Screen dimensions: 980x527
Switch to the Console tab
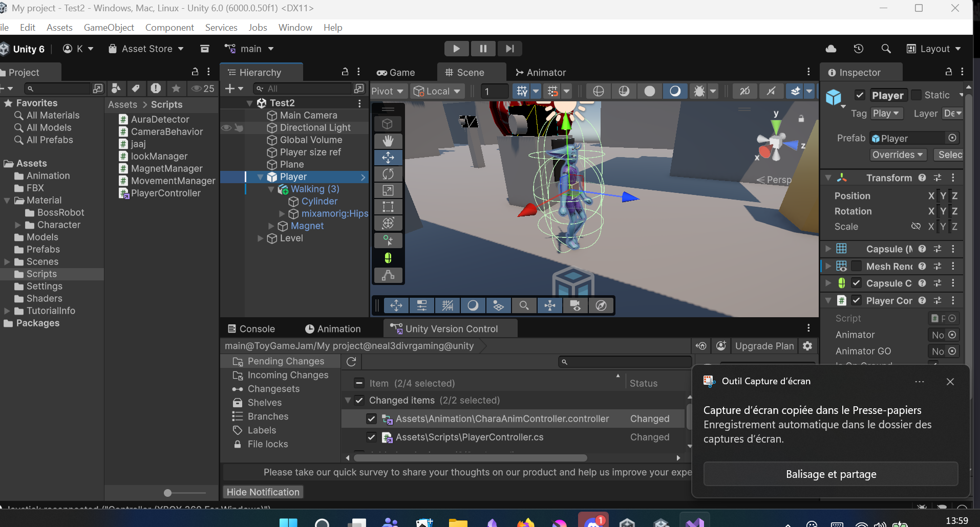point(251,329)
